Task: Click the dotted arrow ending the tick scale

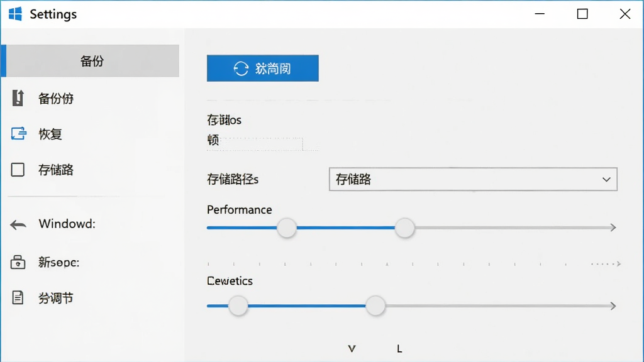Action: coord(607,264)
